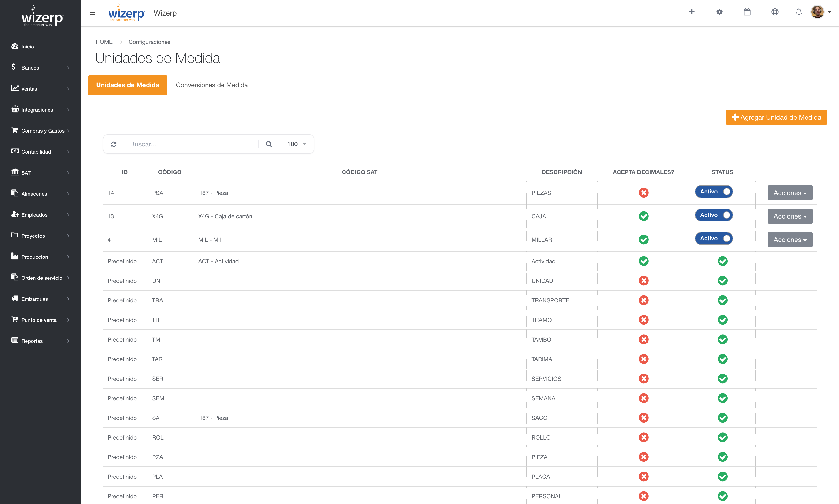Click the Wizerp blue header logo
839x504 pixels.
(x=126, y=13)
